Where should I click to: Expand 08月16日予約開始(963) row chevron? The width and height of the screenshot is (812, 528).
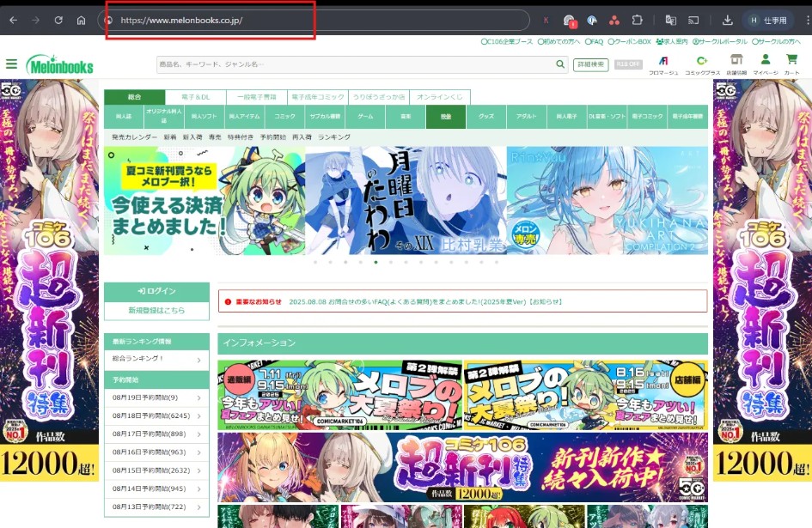198,452
